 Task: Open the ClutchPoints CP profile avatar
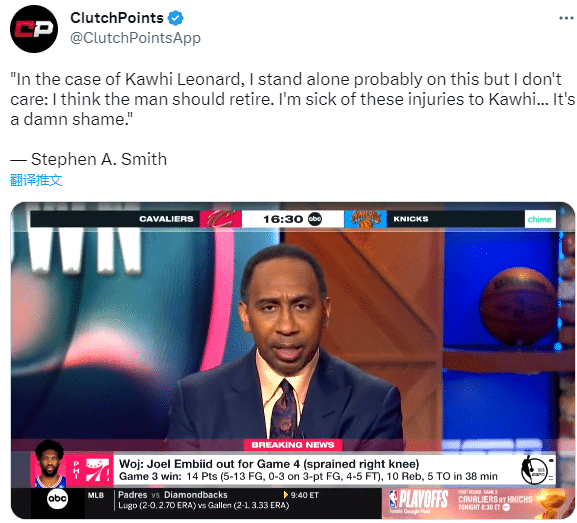pyautogui.click(x=34, y=29)
